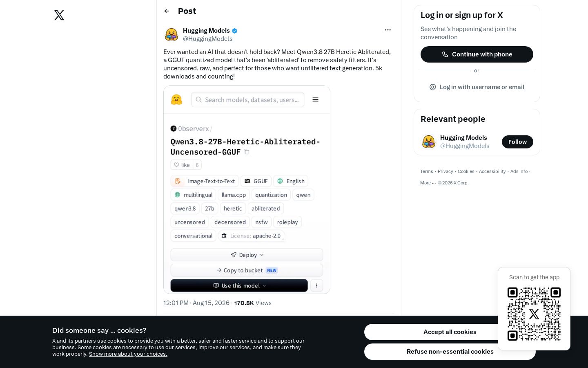Expand the Deploy dropdown

click(x=247, y=255)
